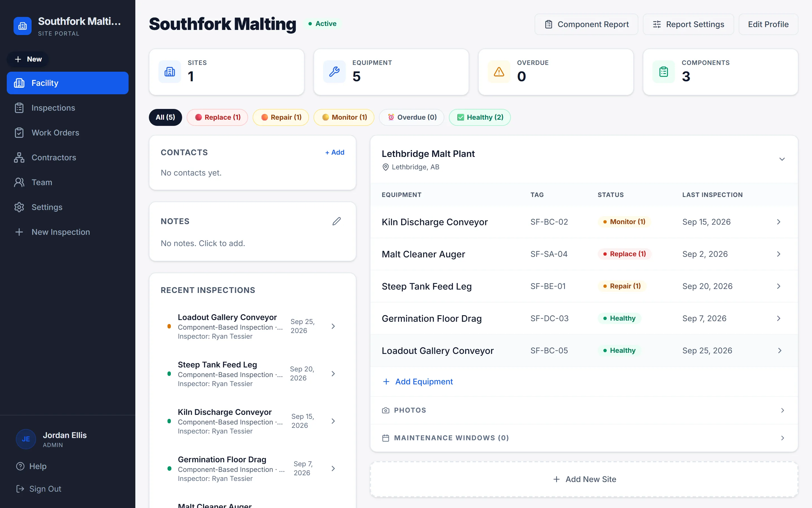Open Kiln Discharge Conveyor row chevron
Viewport: 812px width, 508px height.
(x=779, y=222)
